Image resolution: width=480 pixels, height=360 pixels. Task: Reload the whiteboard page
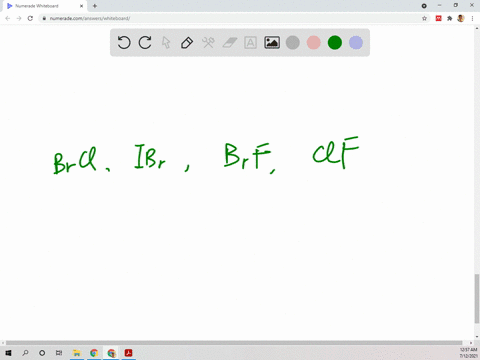30,18
